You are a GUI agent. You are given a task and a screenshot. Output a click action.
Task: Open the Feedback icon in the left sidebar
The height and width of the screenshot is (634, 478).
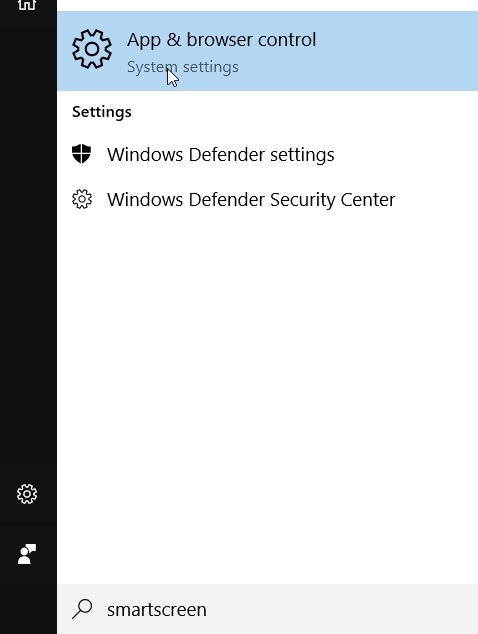[27, 554]
